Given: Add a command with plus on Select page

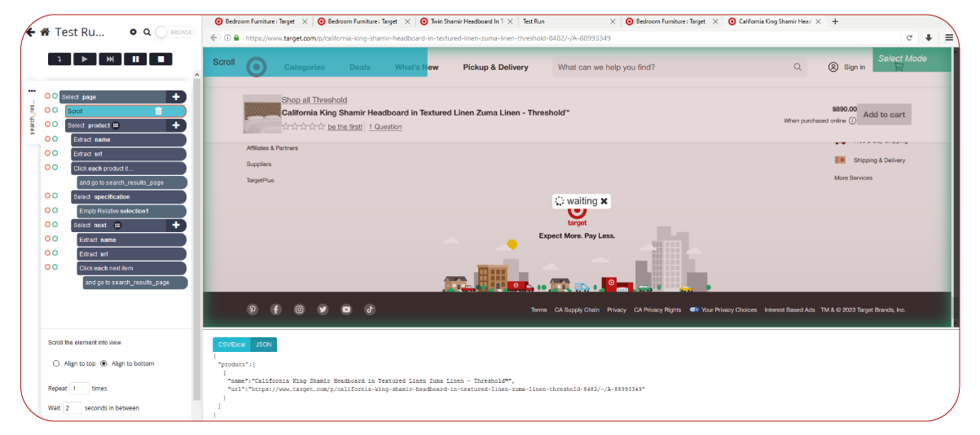Looking at the screenshot, I should pos(176,97).
